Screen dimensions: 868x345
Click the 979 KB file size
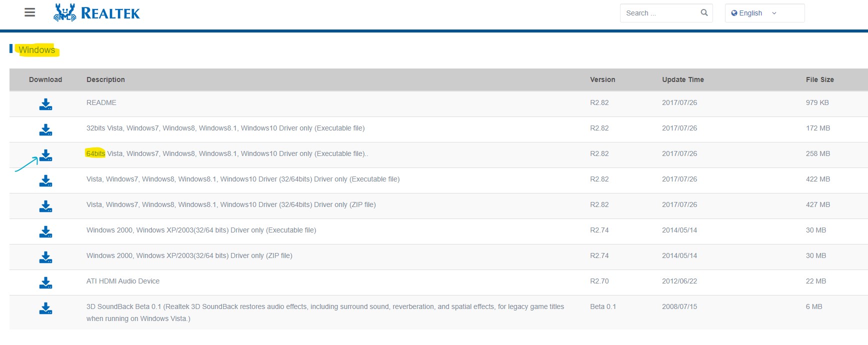click(x=817, y=102)
